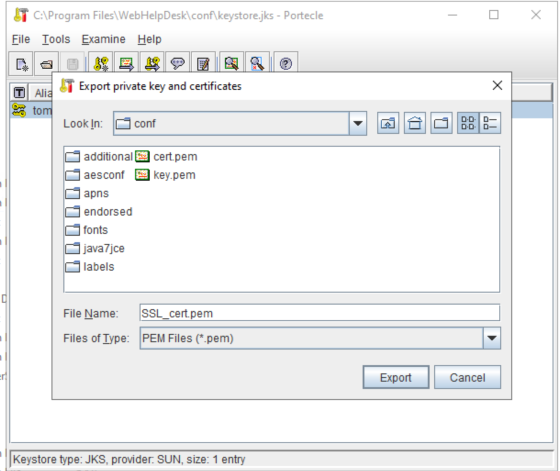Click the Cancel button

coord(468,377)
